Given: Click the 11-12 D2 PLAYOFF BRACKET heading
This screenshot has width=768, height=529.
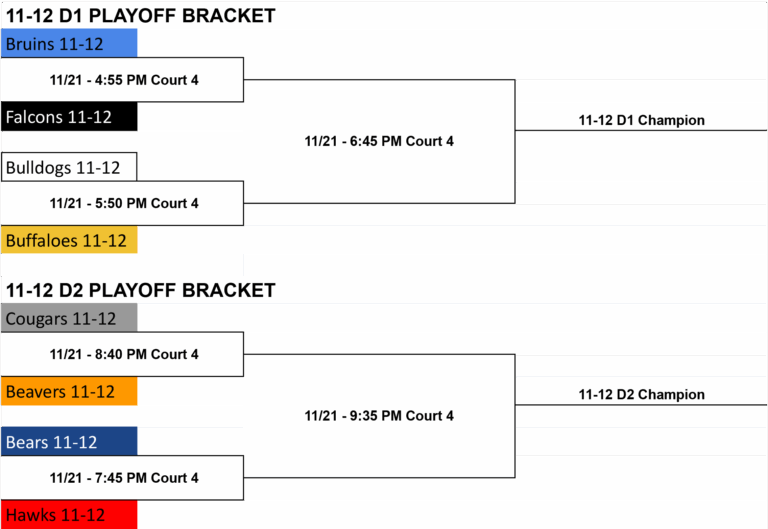Looking at the screenshot, I should 141,290.
